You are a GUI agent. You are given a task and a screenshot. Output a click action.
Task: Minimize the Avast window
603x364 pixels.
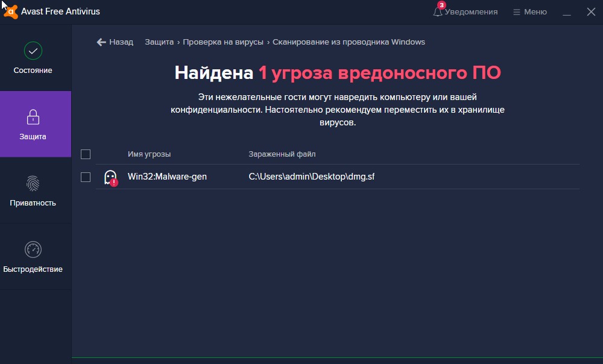566,12
